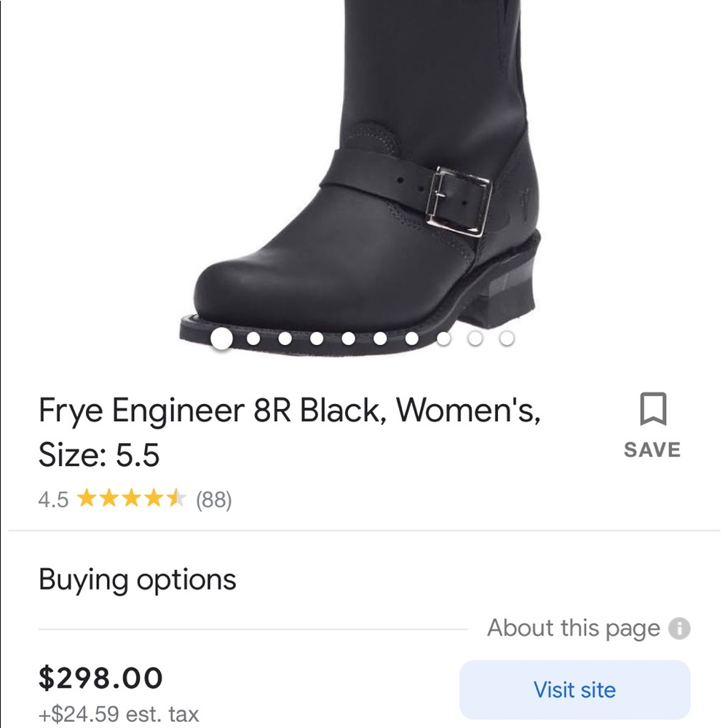Image resolution: width=728 pixels, height=728 pixels.
Task: Select the currently active first carousel dot
Action: pos(223,338)
